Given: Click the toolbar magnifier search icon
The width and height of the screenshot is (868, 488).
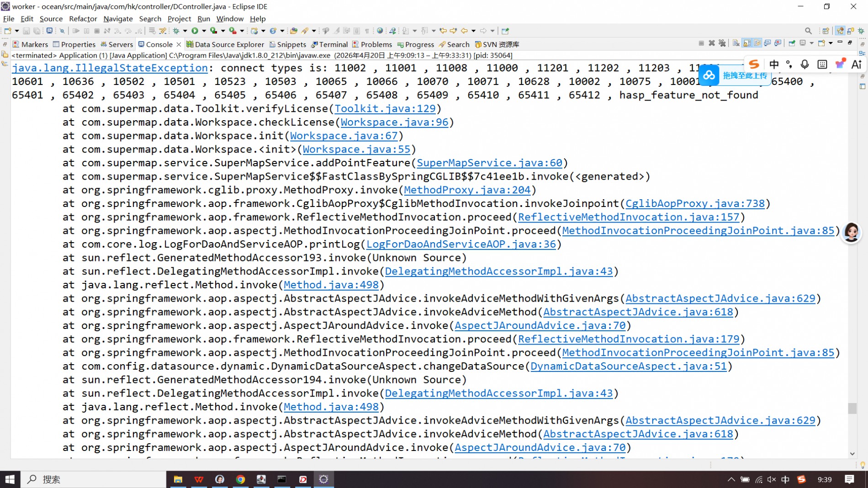Looking at the screenshot, I should (x=808, y=31).
